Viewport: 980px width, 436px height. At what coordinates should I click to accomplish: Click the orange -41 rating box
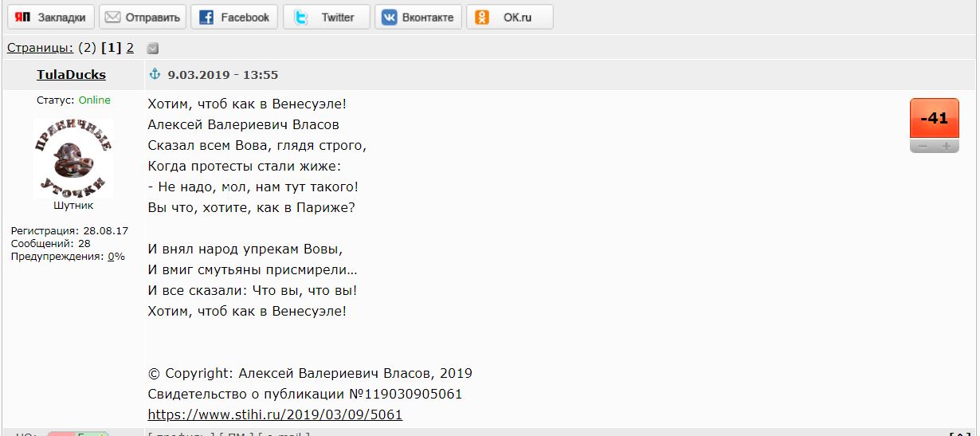(x=934, y=119)
